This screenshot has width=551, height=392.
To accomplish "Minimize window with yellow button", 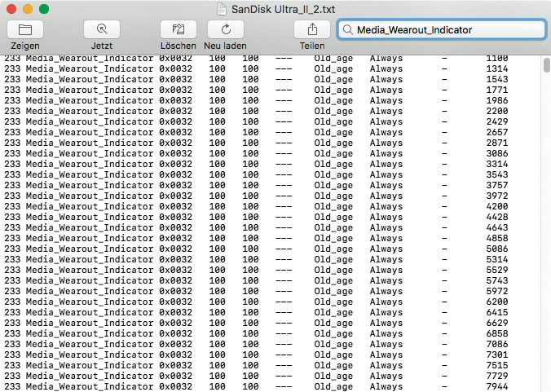I will [28, 9].
